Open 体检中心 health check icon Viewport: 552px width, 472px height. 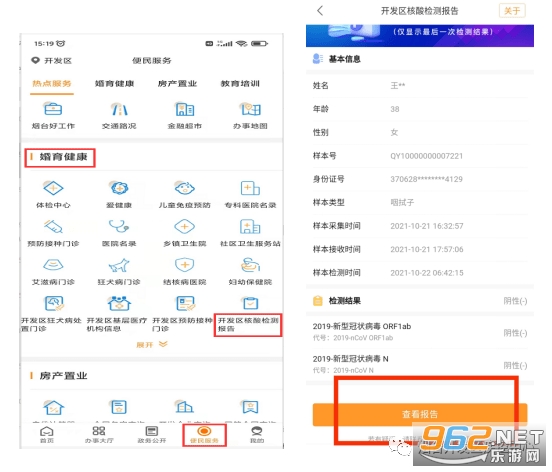pyautogui.click(x=53, y=188)
